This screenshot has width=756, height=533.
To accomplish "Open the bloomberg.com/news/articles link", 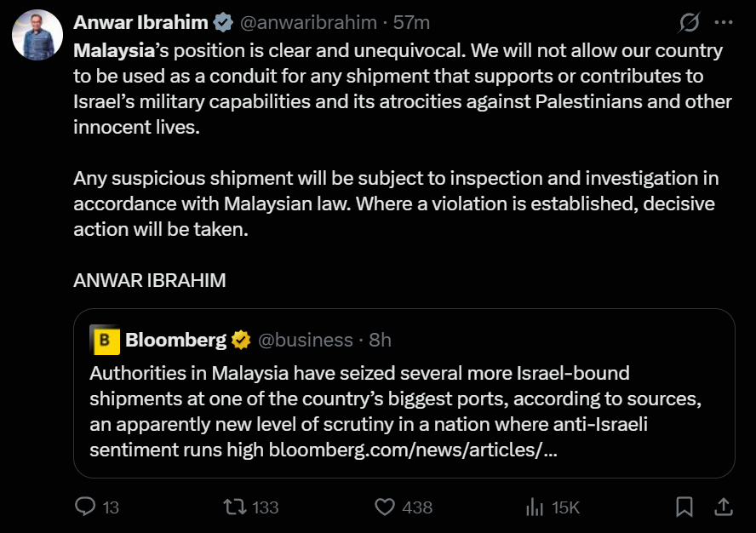I will (413, 450).
